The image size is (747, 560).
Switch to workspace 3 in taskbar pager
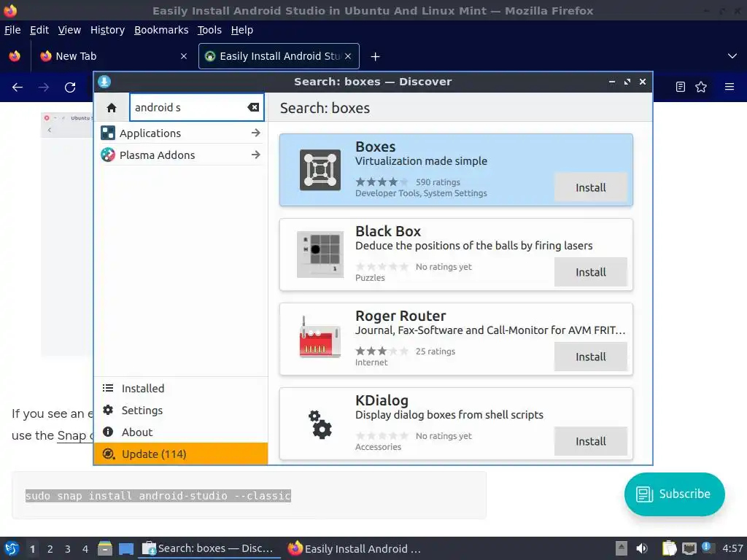tap(68, 548)
